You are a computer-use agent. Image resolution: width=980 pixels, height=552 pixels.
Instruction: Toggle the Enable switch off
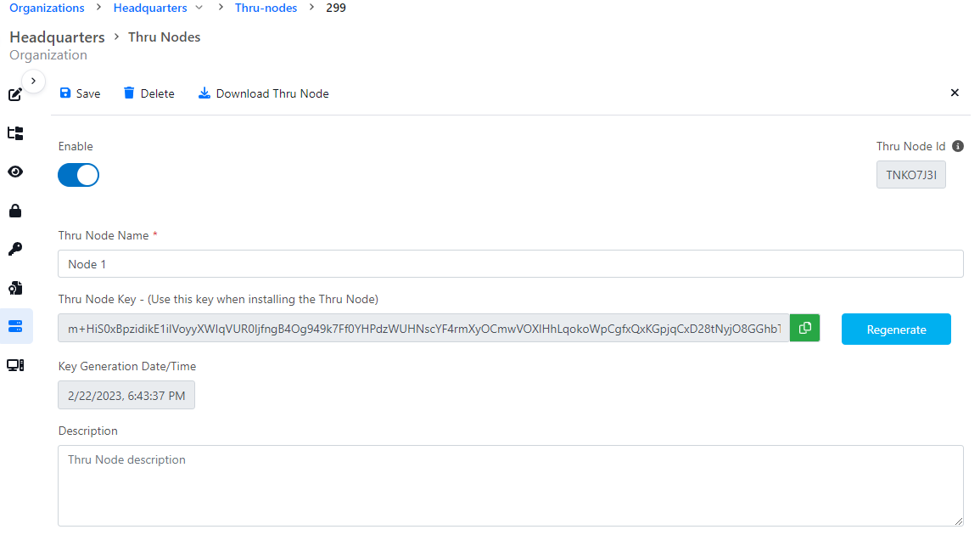[78, 175]
